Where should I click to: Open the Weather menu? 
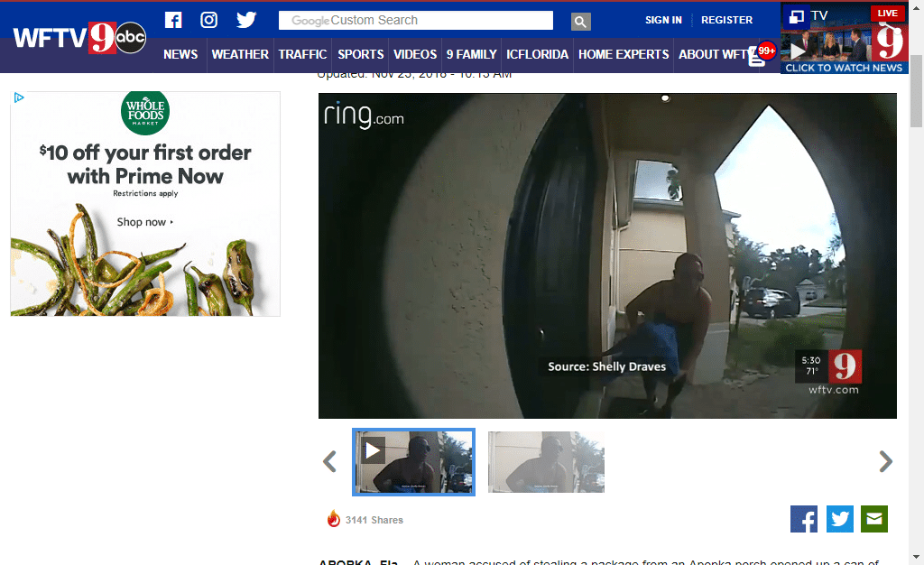(240, 54)
